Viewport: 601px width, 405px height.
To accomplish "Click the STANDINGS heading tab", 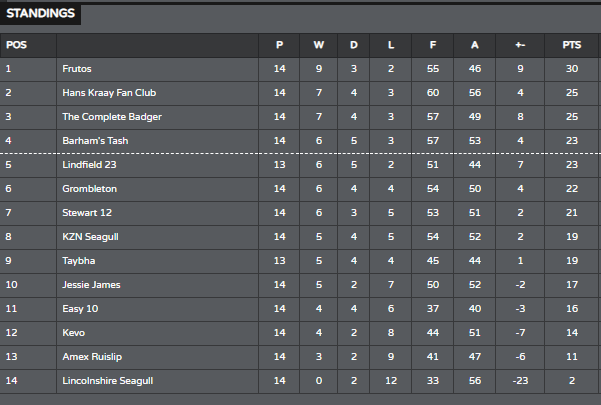I will [x=40, y=14].
